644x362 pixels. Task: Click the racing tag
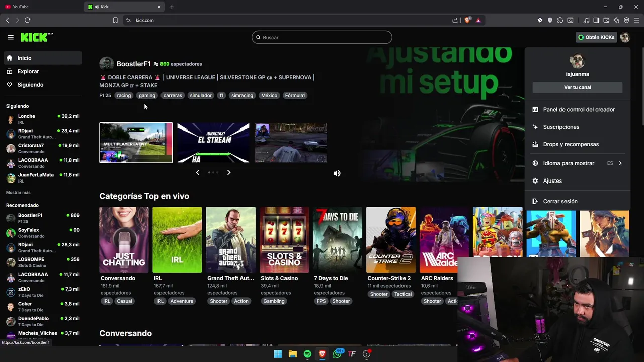coord(124,95)
